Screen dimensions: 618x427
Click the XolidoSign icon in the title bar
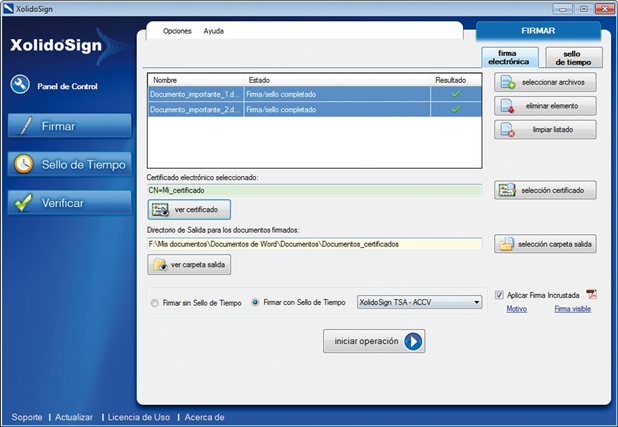pos(8,9)
